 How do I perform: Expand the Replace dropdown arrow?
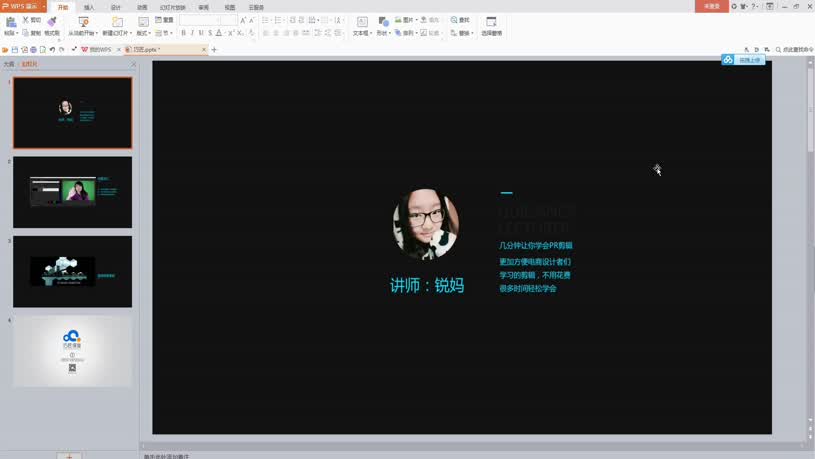point(472,33)
